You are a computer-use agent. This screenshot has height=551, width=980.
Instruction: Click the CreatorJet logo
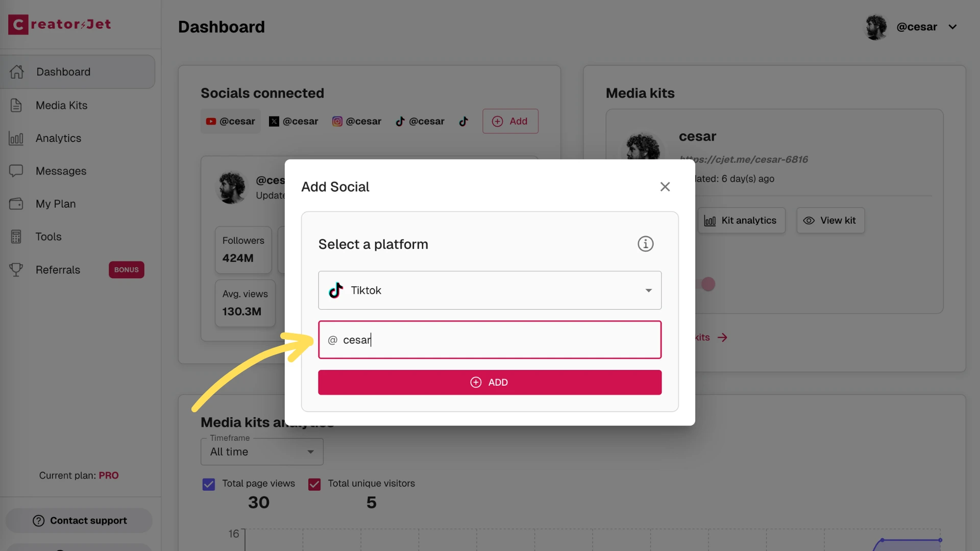(59, 24)
